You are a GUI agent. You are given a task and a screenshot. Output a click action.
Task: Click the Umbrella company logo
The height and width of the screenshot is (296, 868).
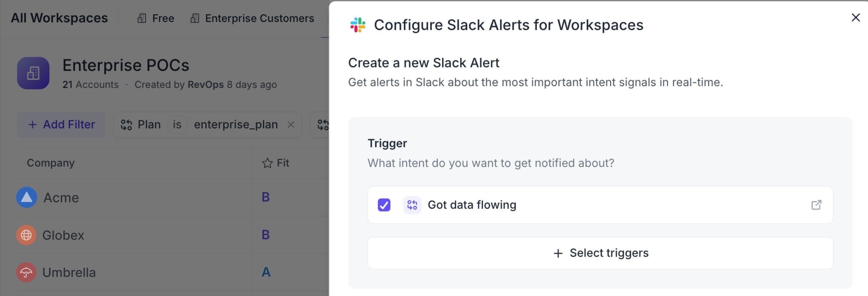pyautogui.click(x=26, y=272)
